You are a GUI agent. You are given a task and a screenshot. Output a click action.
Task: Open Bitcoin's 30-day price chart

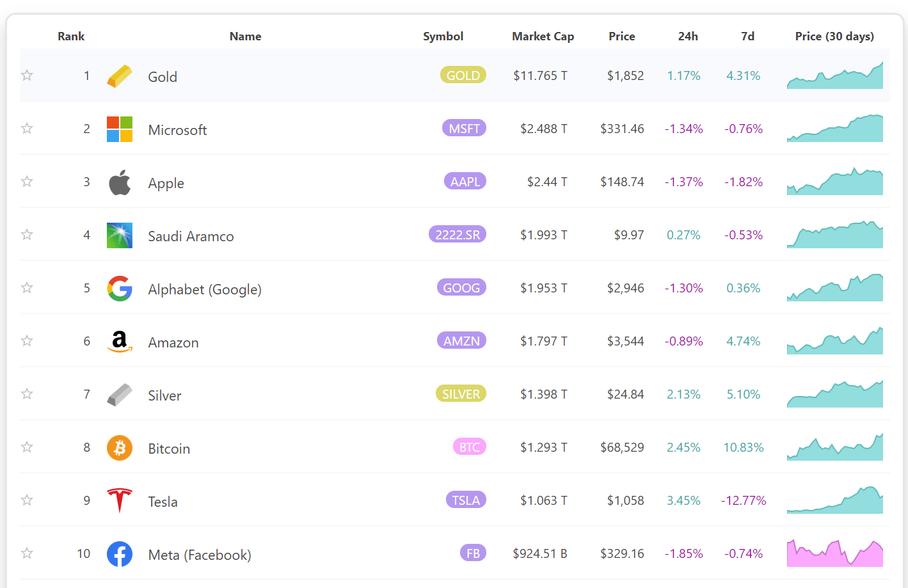pos(835,447)
